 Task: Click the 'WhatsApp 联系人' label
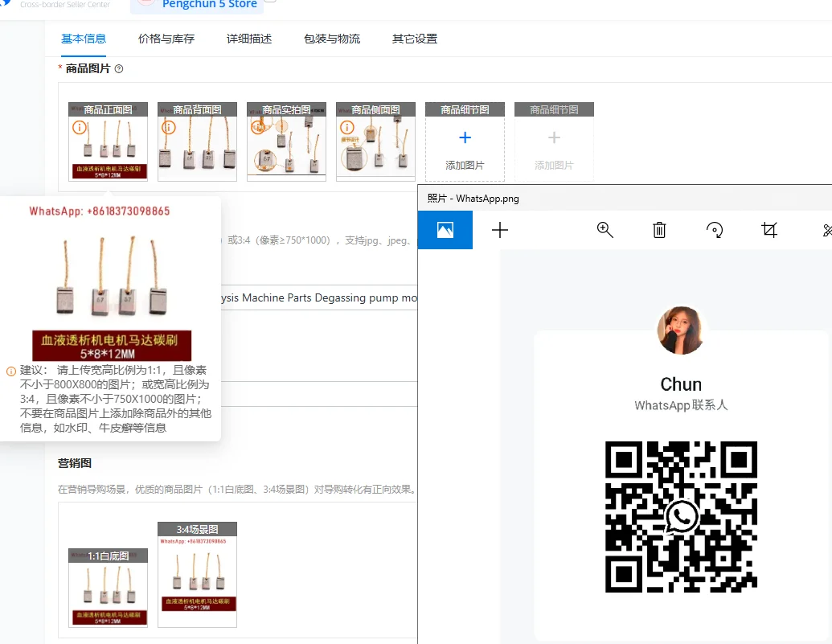point(681,406)
